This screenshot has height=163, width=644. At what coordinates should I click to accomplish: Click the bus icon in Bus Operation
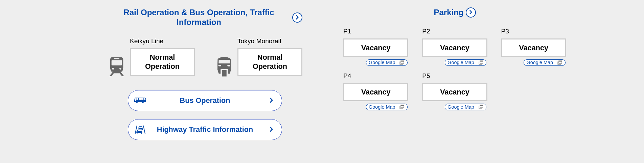[x=140, y=100]
